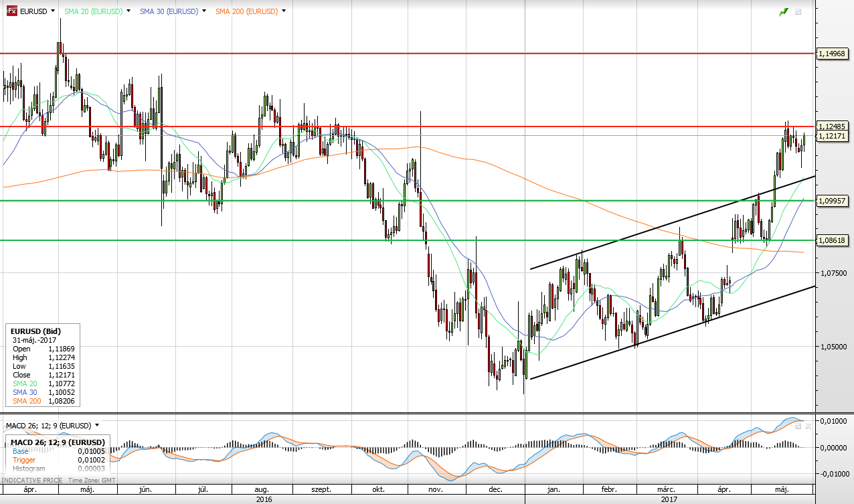Click the 2016 year label on time axis
The height and width of the screenshot is (504, 854).
pyautogui.click(x=264, y=499)
